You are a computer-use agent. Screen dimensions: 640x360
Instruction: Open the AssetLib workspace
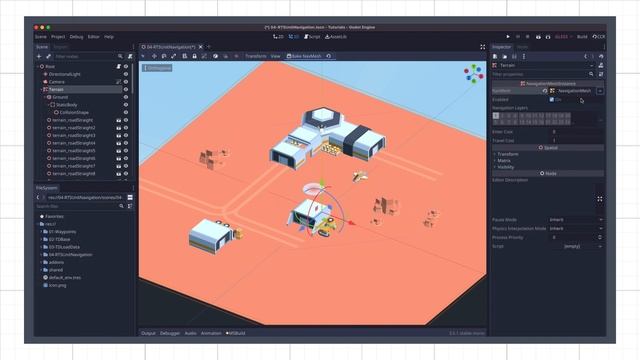point(336,37)
